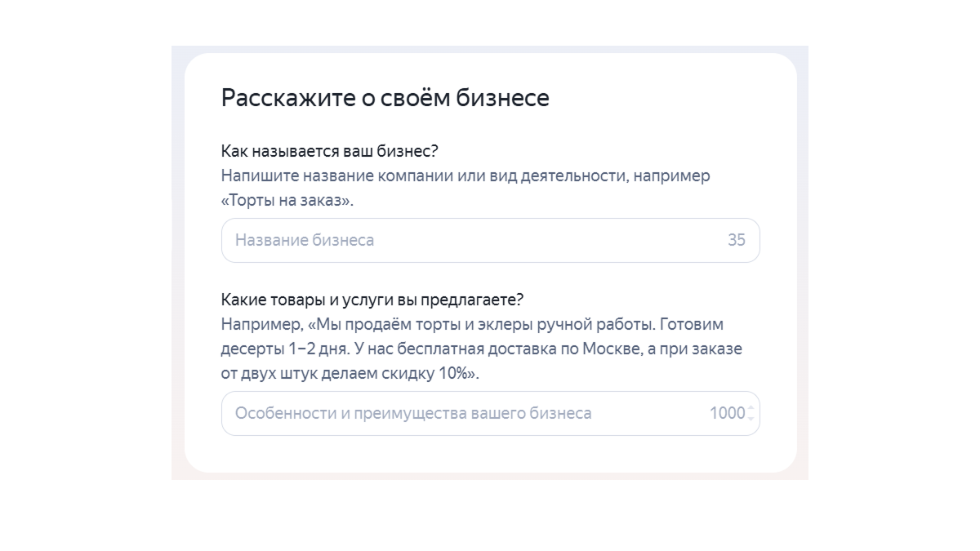Click the 35 character counter

pos(736,240)
